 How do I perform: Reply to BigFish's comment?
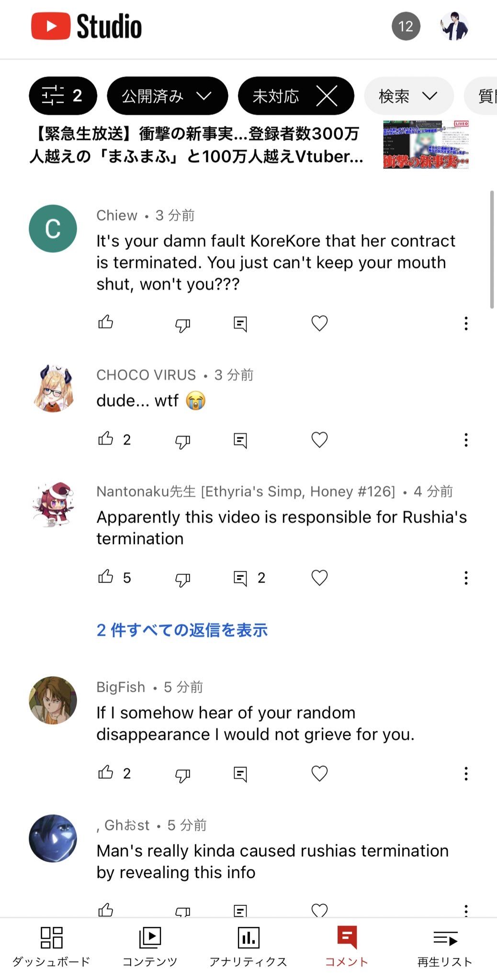click(240, 774)
